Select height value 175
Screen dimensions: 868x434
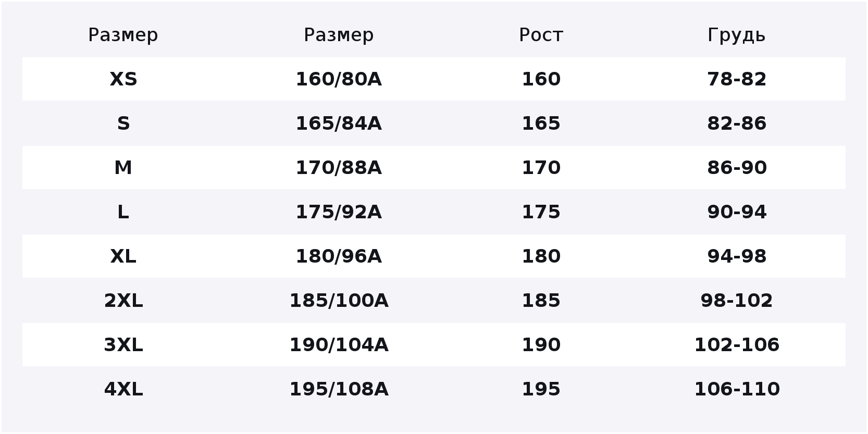[541, 212]
